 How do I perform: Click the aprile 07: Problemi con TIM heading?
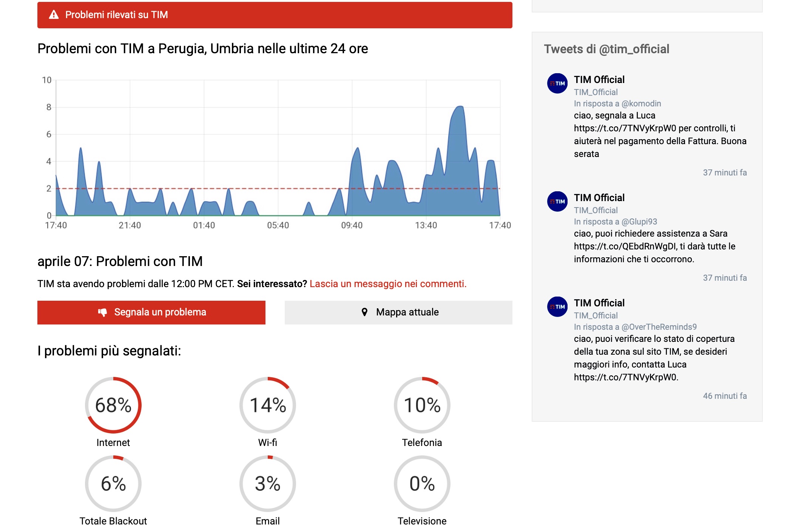coord(120,261)
